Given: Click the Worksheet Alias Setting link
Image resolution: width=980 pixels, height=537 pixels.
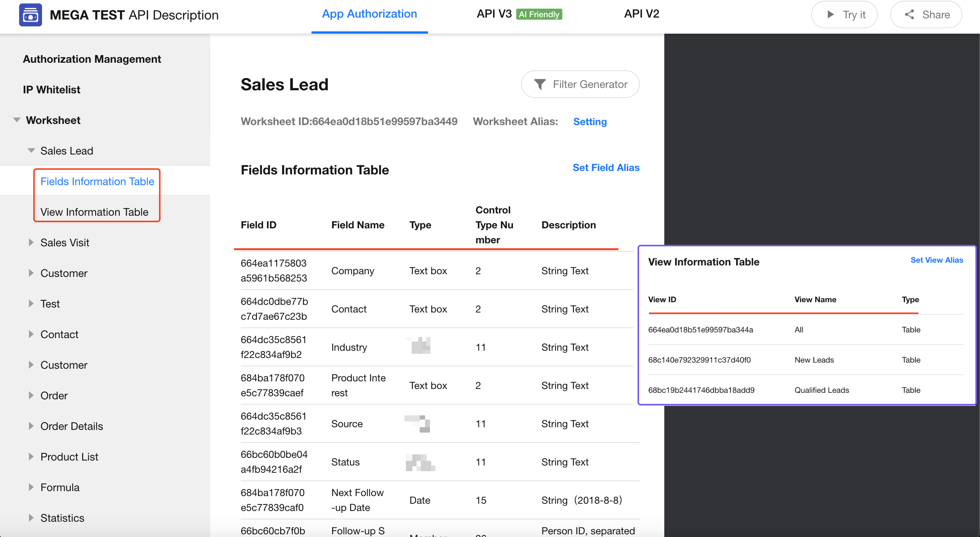Looking at the screenshot, I should 590,122.
